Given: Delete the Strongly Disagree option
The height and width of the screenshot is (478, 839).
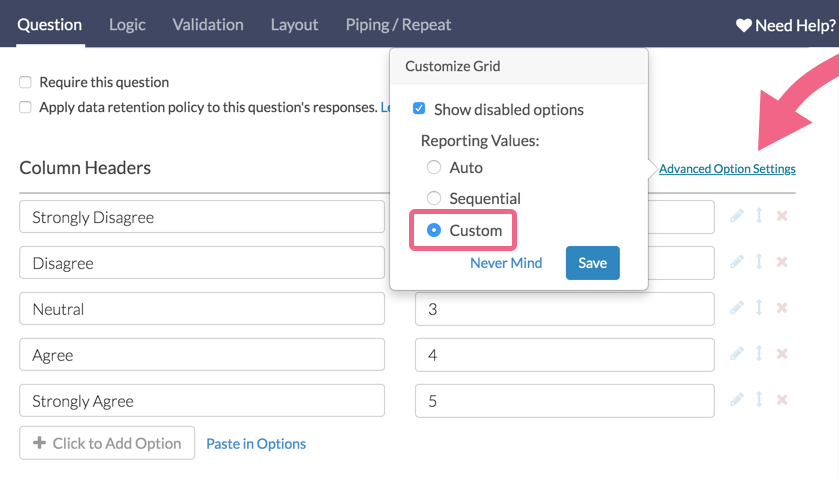Looking at the screenshot, I should tap(782, 216).
